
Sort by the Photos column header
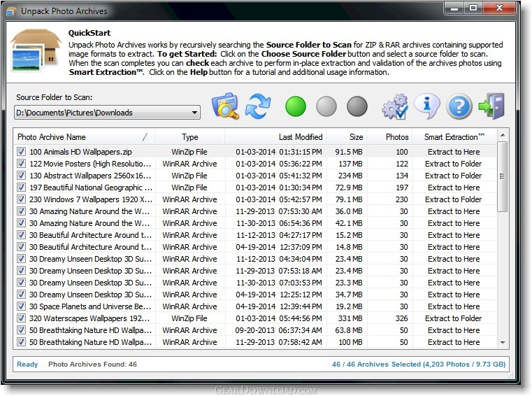pyautogui.click(x=389, y=137)
